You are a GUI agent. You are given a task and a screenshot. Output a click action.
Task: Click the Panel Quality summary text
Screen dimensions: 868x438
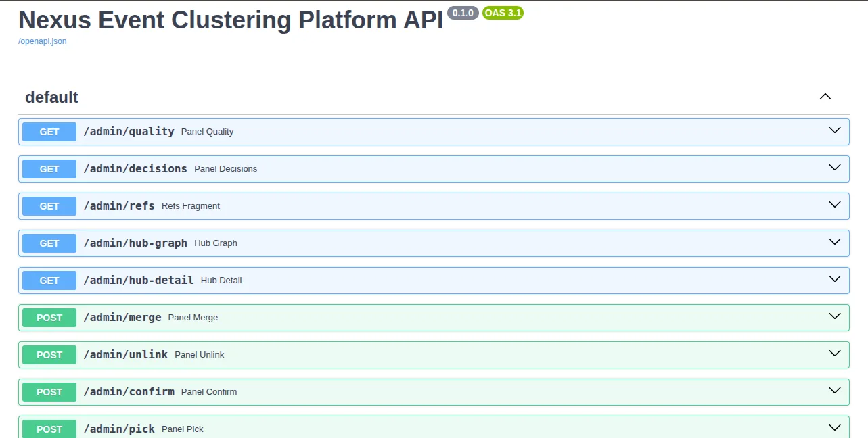coord(207,132)
